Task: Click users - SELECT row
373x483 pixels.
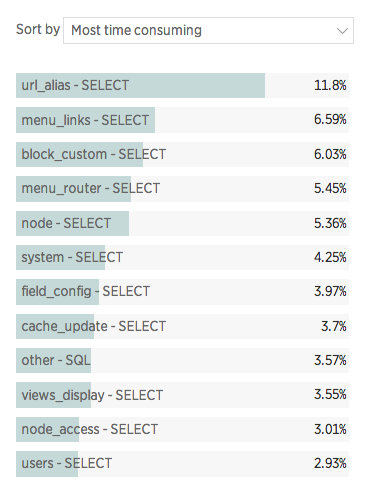Action: click(x=182, y=464)
